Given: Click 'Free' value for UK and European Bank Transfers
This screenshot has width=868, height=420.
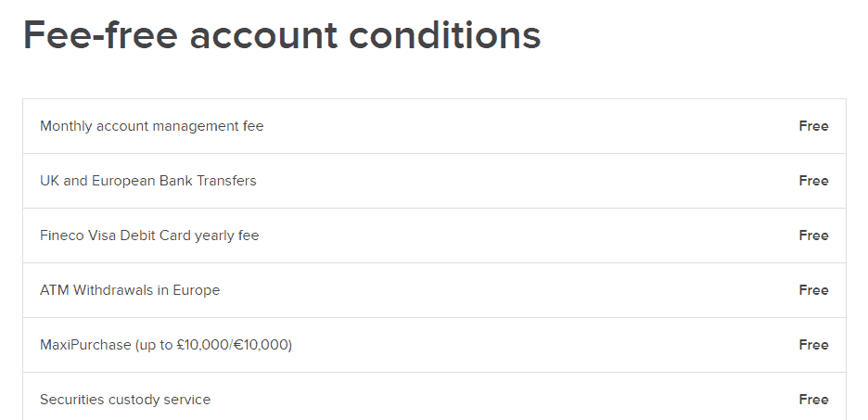Looking at the screenshot, I should point(814,181).
